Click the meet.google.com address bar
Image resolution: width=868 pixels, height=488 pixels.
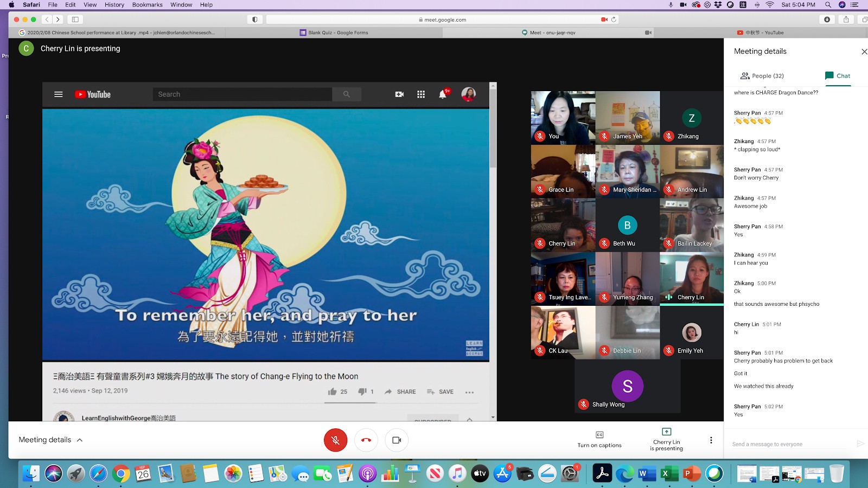click(442, 20)
